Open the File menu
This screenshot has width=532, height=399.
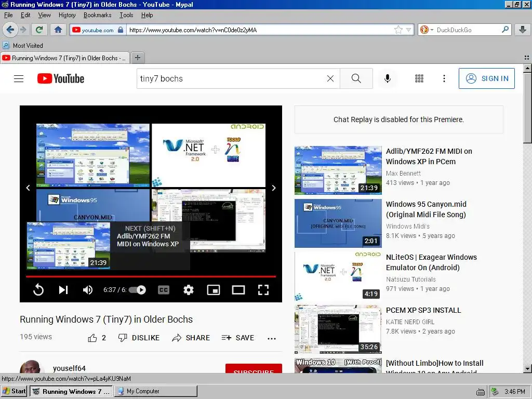click(8, 15)
